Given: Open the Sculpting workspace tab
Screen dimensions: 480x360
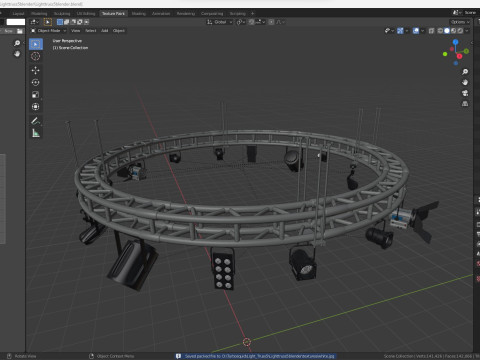Looking at the screenshot, I should coord(62,14).
